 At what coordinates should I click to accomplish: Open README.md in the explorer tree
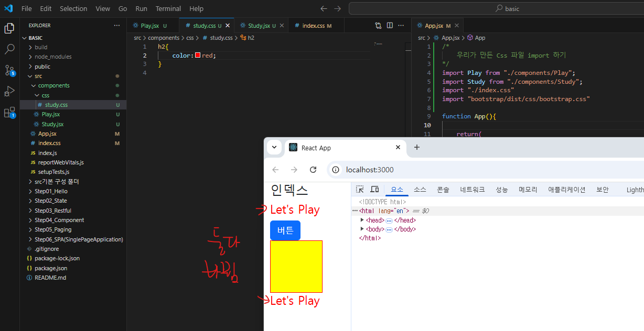73,278
